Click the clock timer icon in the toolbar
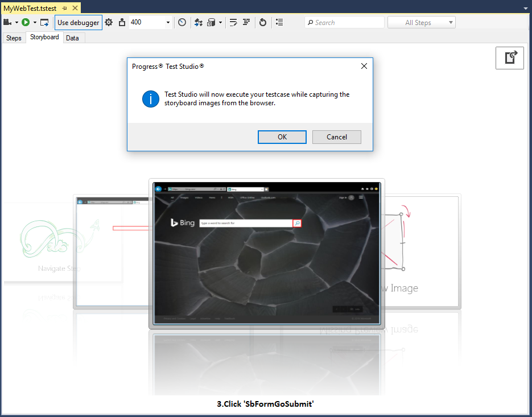Viewport: 532px width, 417px height. [x=182, y=22]
